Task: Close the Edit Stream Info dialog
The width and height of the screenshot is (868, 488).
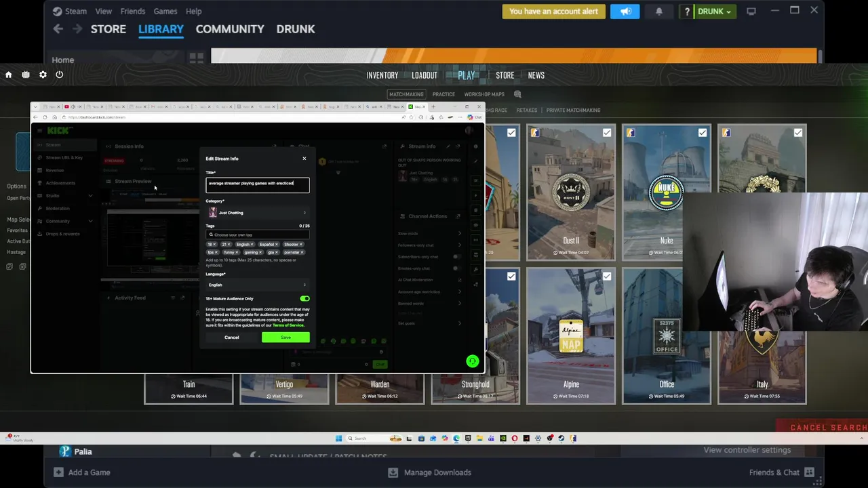Action: tap(304, 159)
